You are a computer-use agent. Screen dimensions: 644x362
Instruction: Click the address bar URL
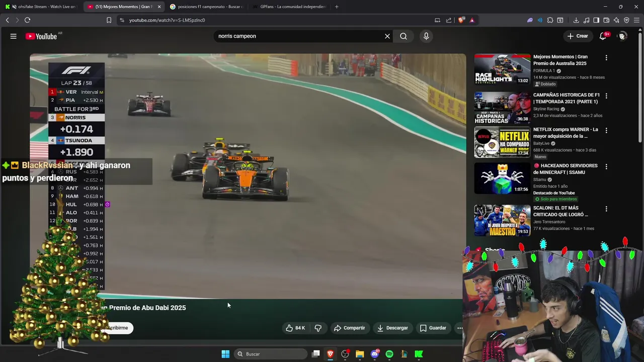click(167, 20)
